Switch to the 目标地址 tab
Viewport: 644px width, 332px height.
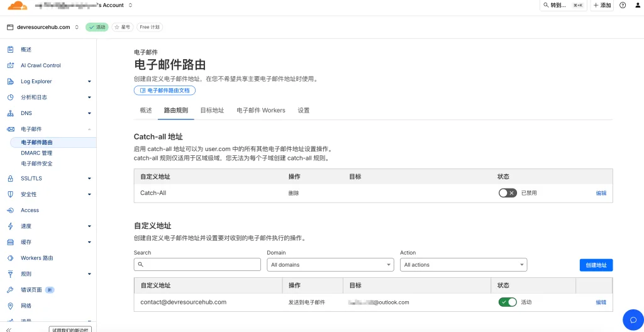(x=212, y=110)
